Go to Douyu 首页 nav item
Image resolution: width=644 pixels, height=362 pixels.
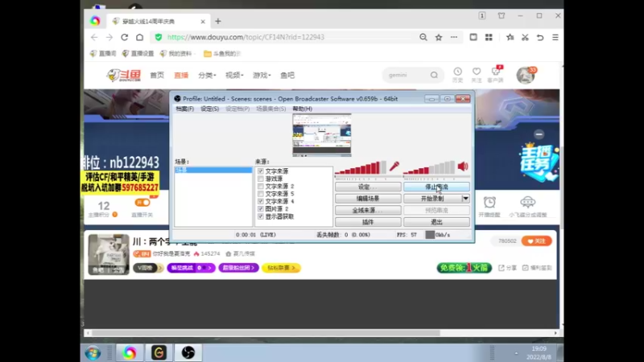tap(157, 75)
